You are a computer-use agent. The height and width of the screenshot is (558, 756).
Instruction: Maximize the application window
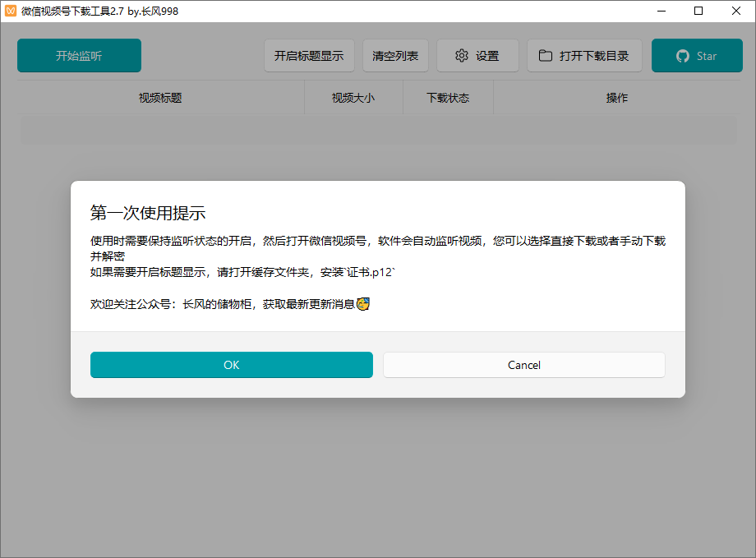698,11
